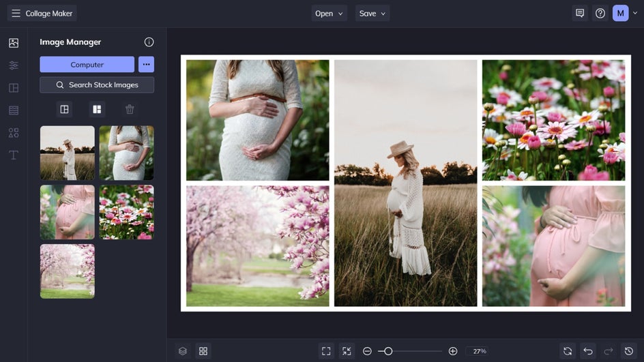Select the pink dress cell in collage

554,246
